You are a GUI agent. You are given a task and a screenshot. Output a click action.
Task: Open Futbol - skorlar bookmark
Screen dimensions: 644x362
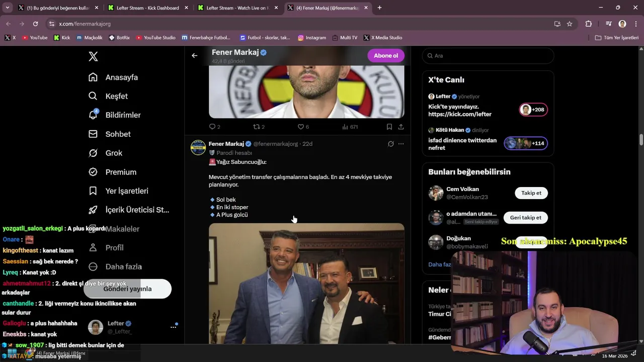(265, 38)
